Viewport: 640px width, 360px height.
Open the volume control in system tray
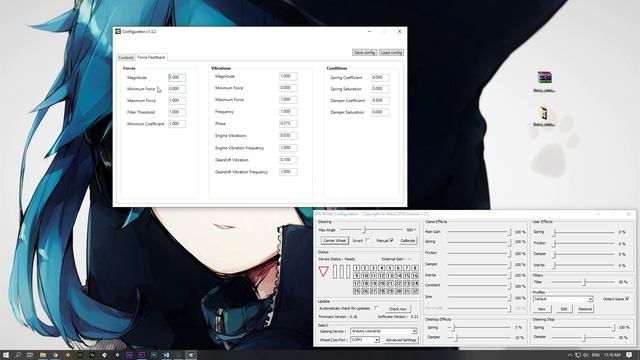(x=586, y=355)
